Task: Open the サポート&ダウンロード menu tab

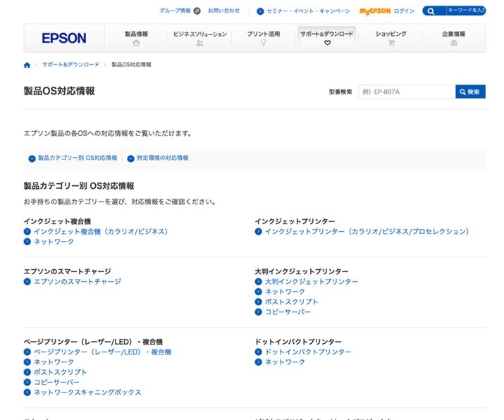Action: coord(326,37)
